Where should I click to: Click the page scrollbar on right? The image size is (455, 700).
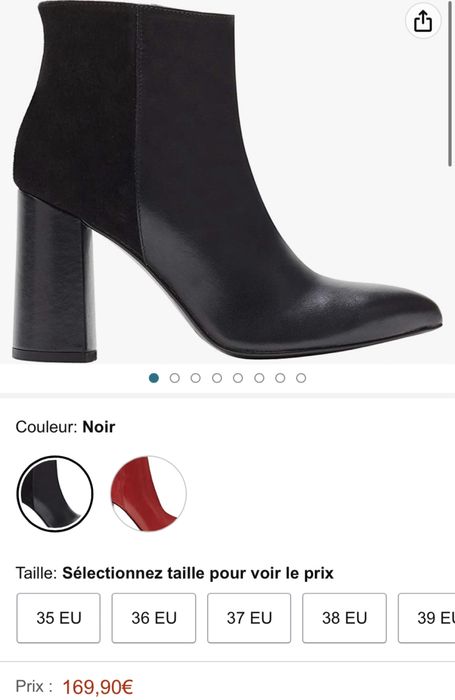(450, 84)
